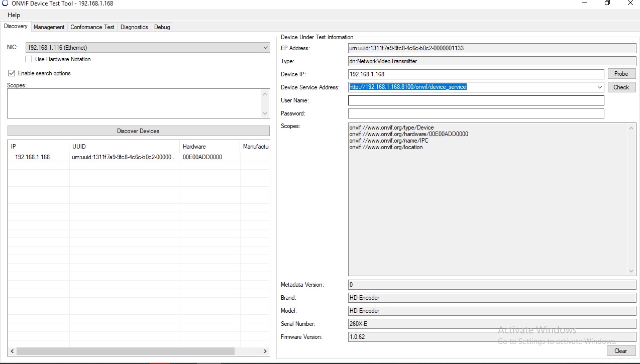Click the onvif type/Device scope line

[391, 128]
